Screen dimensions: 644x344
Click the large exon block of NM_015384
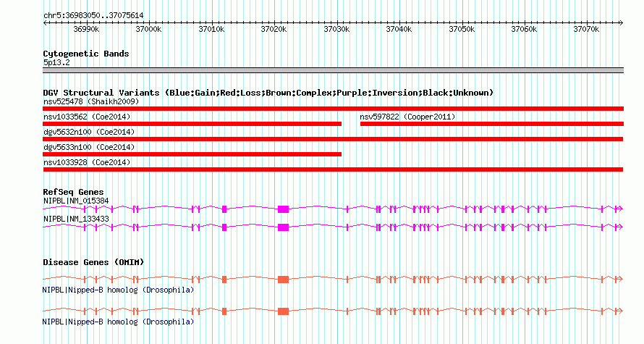284,209
